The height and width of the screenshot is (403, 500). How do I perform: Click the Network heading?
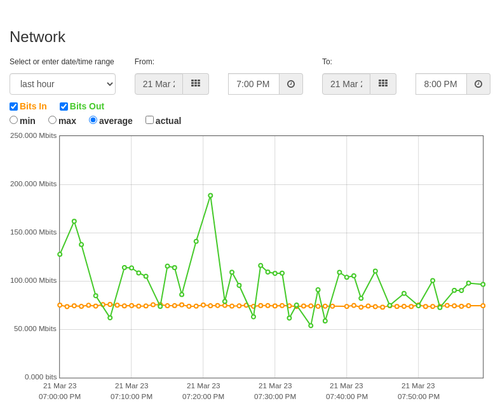tap(37, 37)
